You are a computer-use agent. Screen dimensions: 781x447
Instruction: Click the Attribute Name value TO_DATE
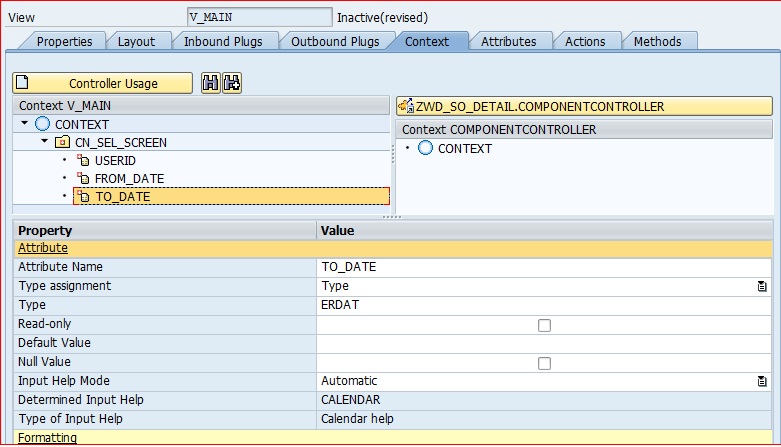pos(544,267)
